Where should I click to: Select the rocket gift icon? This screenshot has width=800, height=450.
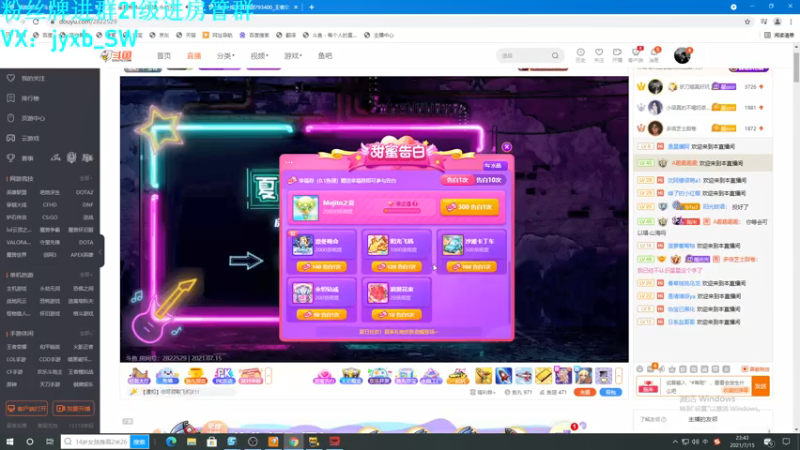click(503, 376)
